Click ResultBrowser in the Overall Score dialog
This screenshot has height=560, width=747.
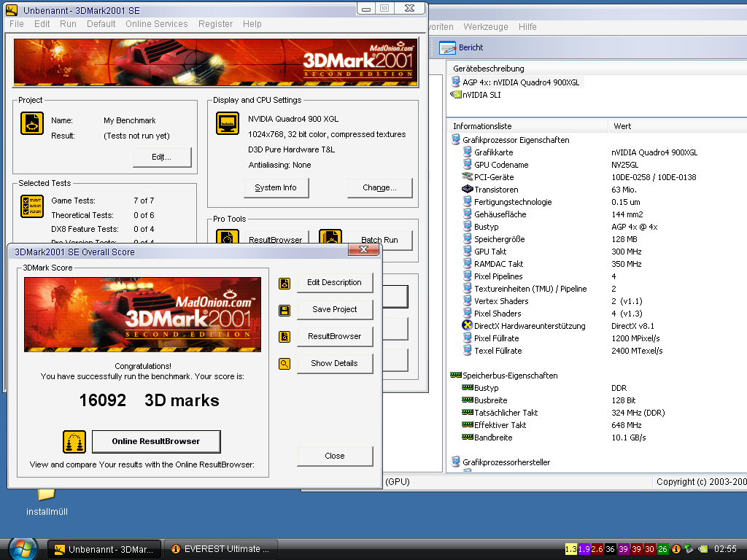[334, 336]
